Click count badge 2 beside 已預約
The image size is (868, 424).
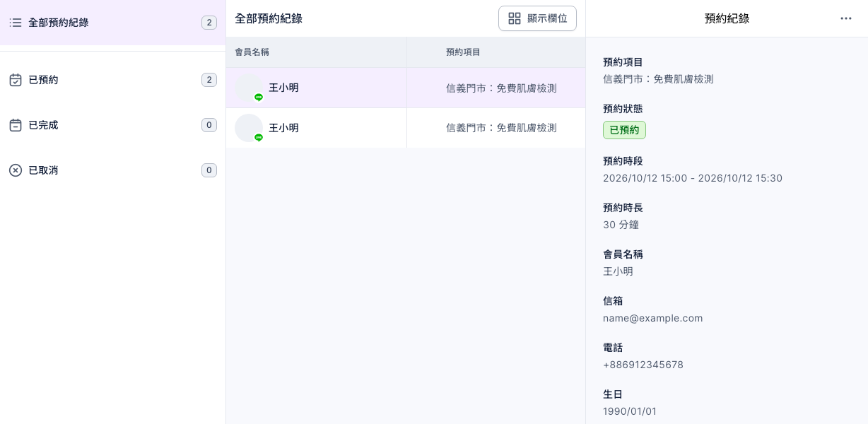[209, 80]
